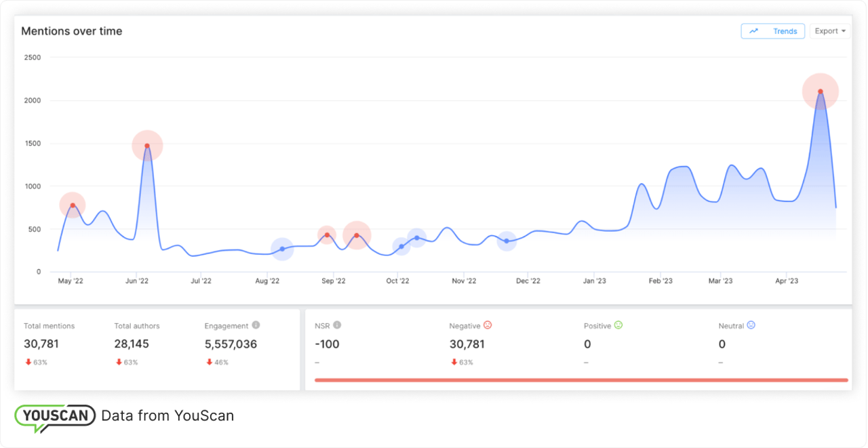Click the NSR value -100

(x=326, y=344)
